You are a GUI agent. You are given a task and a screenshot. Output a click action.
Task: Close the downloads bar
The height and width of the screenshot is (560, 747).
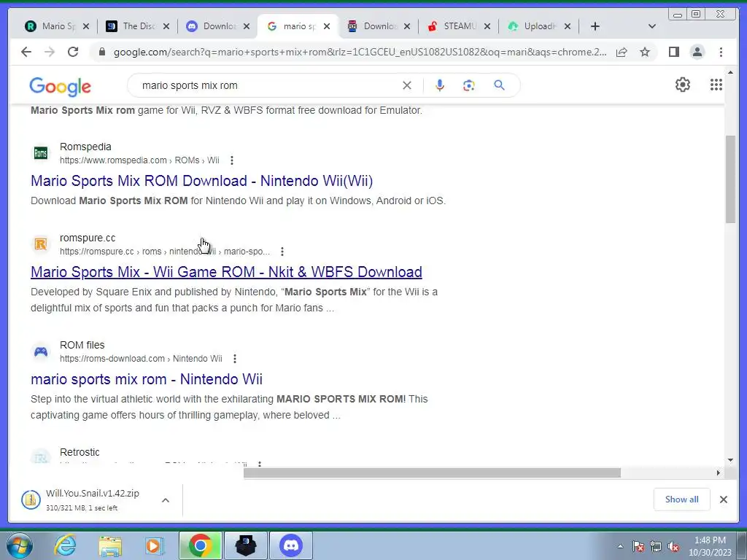tap(723, 499)
